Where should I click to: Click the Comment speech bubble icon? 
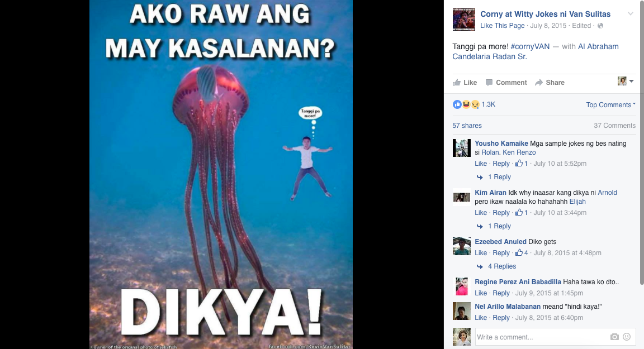pyautogui.click(x=489, y=83)
